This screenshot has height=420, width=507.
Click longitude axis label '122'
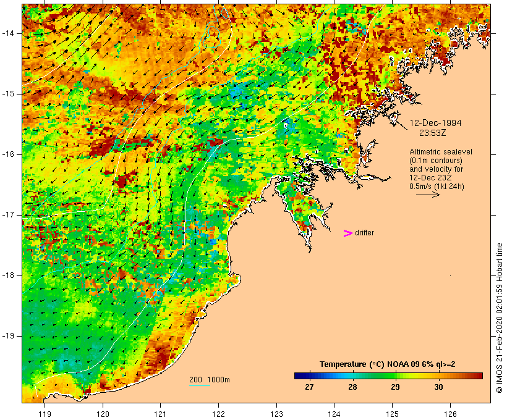pos(219,414)
